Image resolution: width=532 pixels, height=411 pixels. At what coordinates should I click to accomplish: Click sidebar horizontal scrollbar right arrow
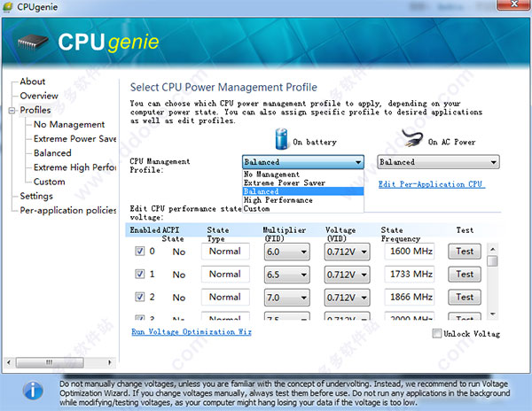[x=110, y=362]
